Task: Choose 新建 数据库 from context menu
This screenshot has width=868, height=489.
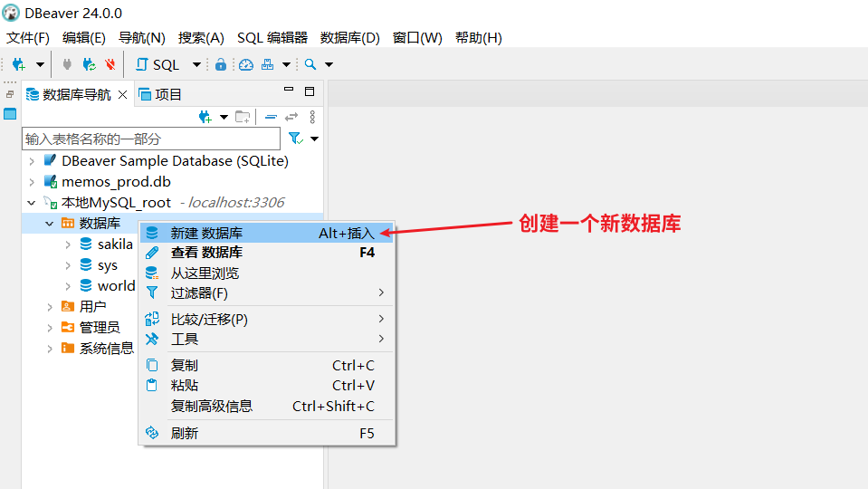Action: [x=266, y=233]
